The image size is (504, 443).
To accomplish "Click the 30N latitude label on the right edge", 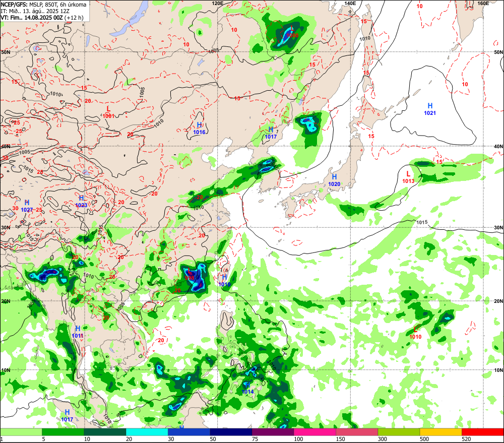I will tap(498, 228).
